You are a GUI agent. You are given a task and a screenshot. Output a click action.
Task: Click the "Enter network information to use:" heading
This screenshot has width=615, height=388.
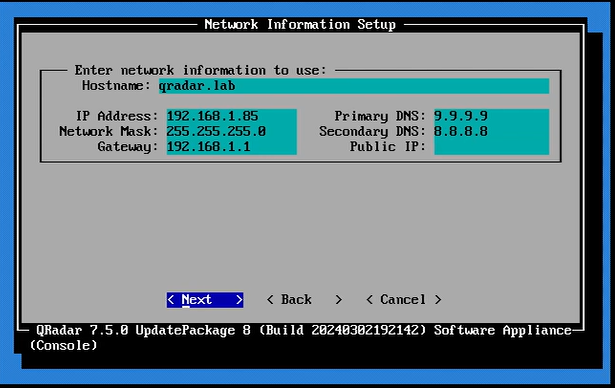[x=200, y=71]
